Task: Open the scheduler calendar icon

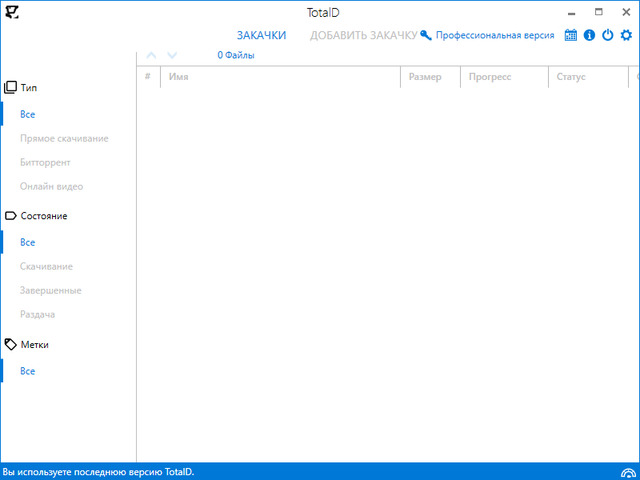Action: pyautogui.click(x=571, y=35)
